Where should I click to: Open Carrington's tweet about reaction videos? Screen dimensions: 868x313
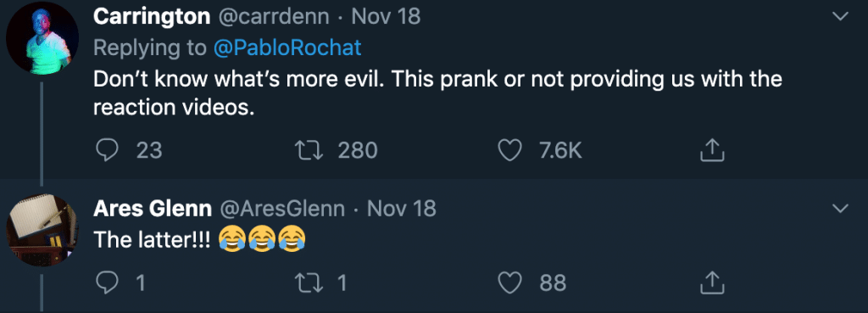[x=437, y=93]
